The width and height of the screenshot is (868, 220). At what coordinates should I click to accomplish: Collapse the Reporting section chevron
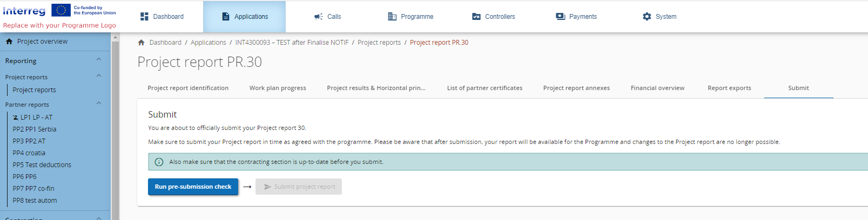pos(99,60)
